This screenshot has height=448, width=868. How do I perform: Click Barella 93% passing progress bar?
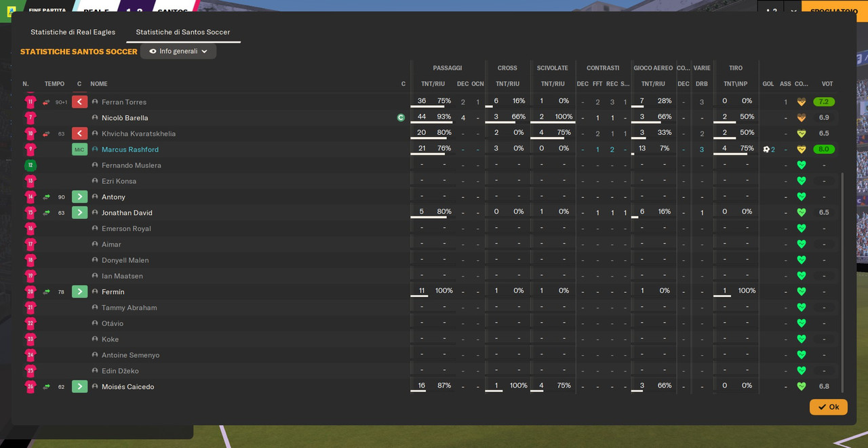tap(431, 123)
